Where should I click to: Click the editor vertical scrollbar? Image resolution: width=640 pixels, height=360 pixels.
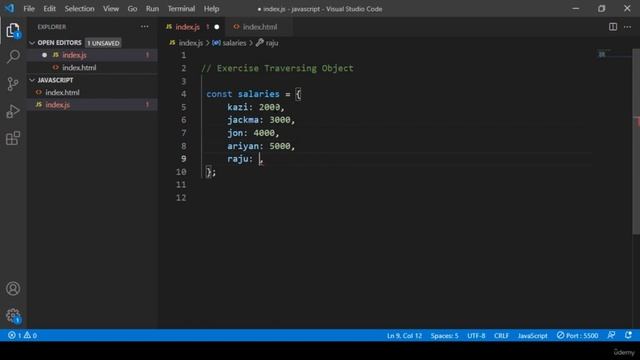click(x=636, y=141)
